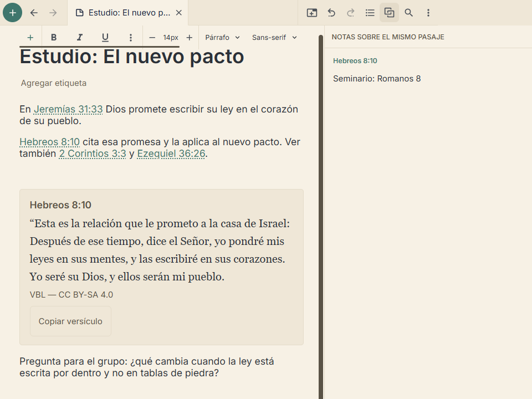
Task: Click the 'Pregunta para el grupo' paragraph
Action: (x=146, y=367)
